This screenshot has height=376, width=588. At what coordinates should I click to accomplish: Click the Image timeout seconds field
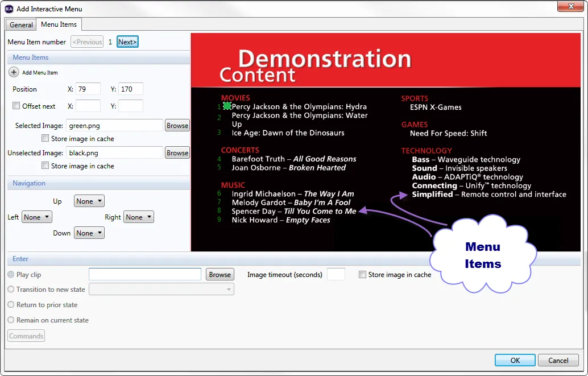[x=336, y=274]
